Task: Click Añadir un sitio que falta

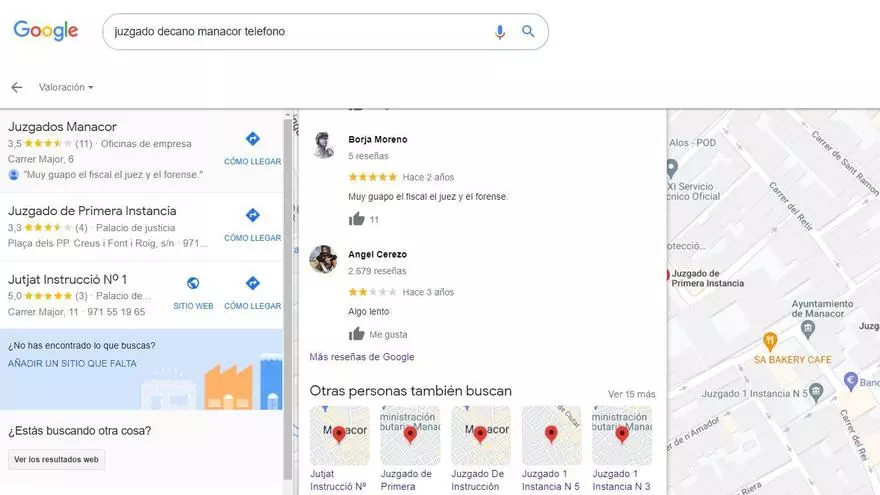Action: pyautogui.click(x=72, y=363)
